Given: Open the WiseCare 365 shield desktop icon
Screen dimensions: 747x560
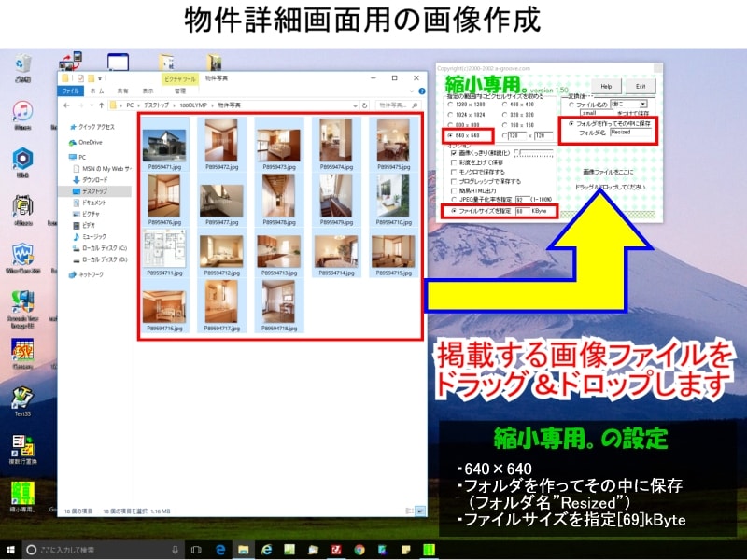Looking at the screenshot, I should tap(22, 259).
